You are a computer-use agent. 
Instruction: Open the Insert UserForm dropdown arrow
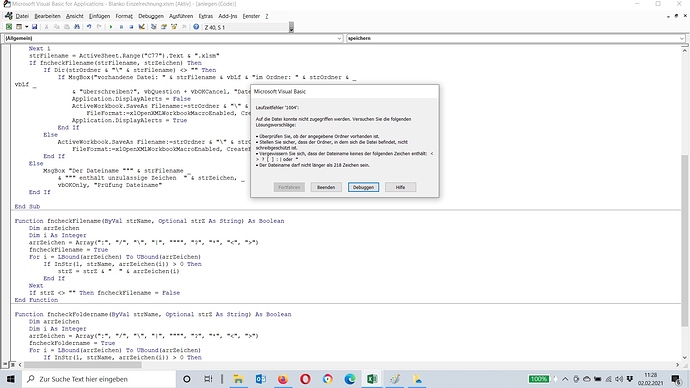pyautogui.click(x=26, y=27)
